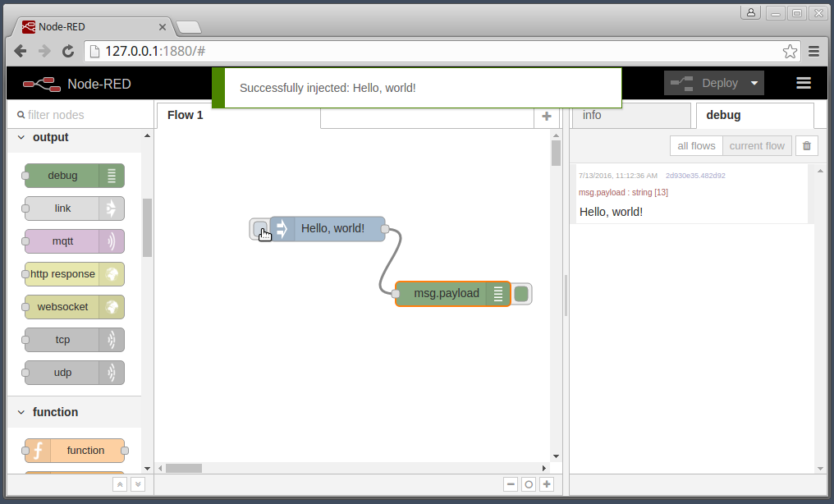Reload the page in the browser
Screen dimensions: 834x504
coord(68,51)
